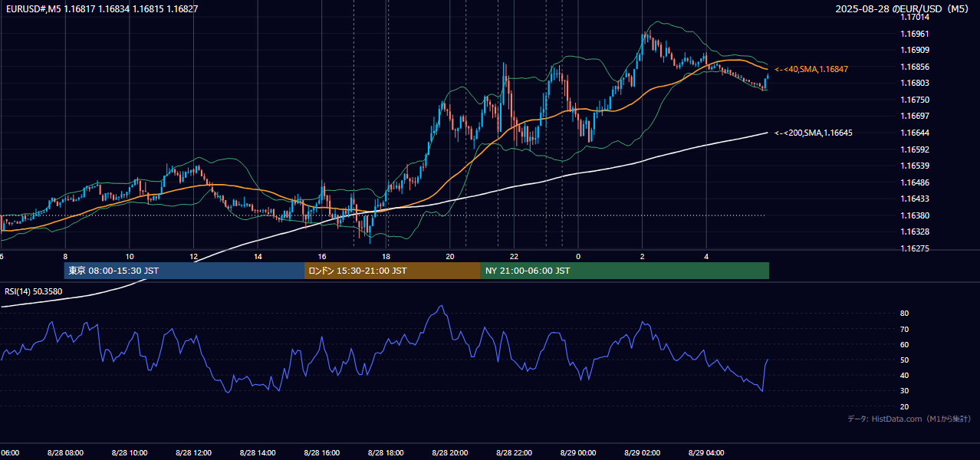Click the bottom date label 8/29 00:00

[x=578, y=453]
